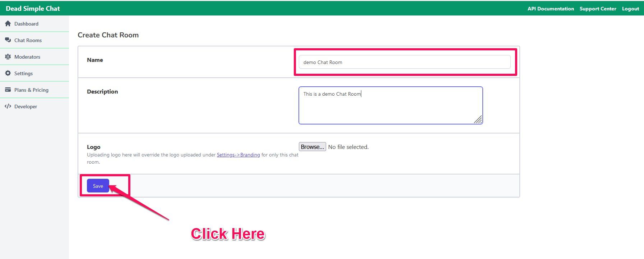Click into the Description text area

point(390,105)
